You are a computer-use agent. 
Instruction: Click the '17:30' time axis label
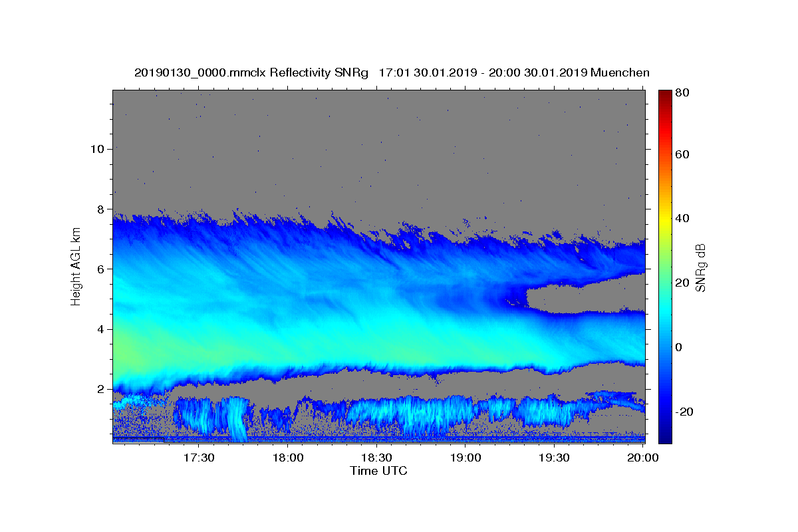(x=199, y=458)
